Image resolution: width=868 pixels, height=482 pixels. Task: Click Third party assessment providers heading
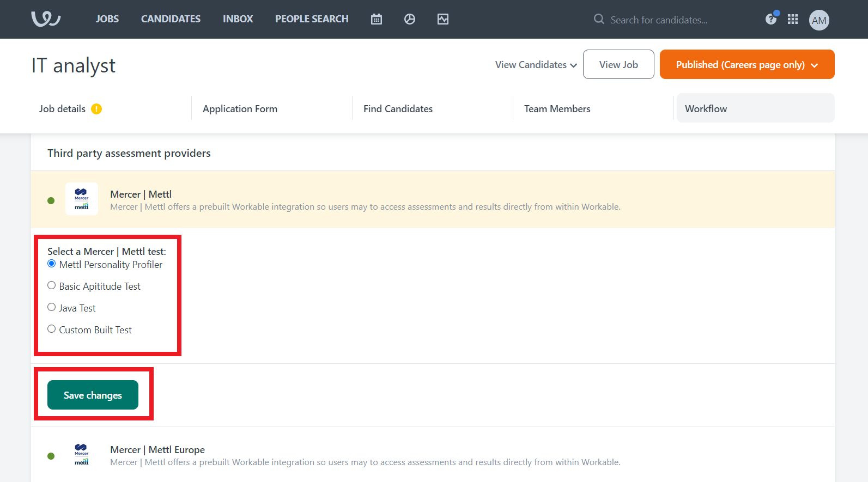point(129,153)
